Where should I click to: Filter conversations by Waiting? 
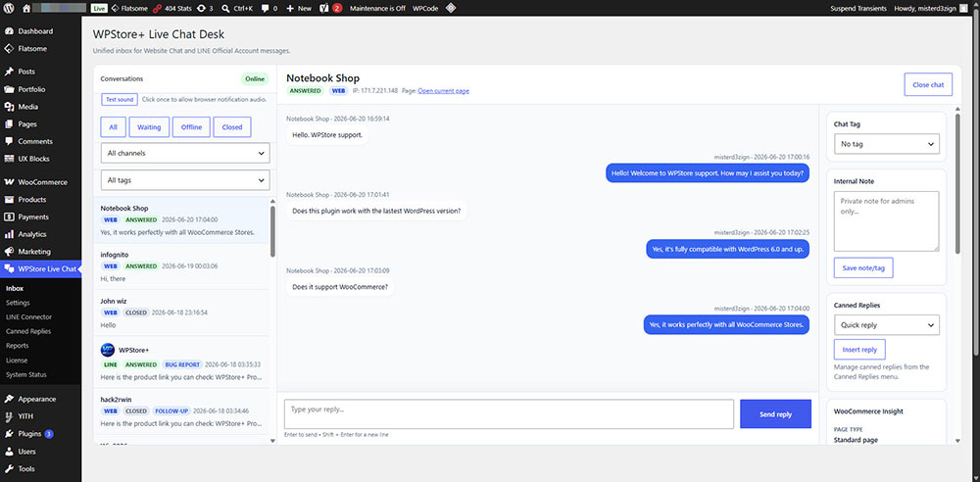pyautogui.click(x=149, y=127)
